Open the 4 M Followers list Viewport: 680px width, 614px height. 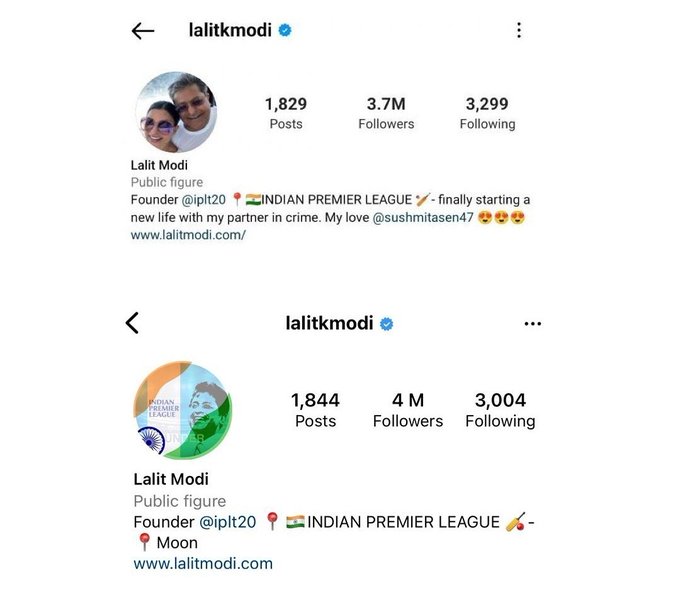pyautogui.click(x=408, y=410)
